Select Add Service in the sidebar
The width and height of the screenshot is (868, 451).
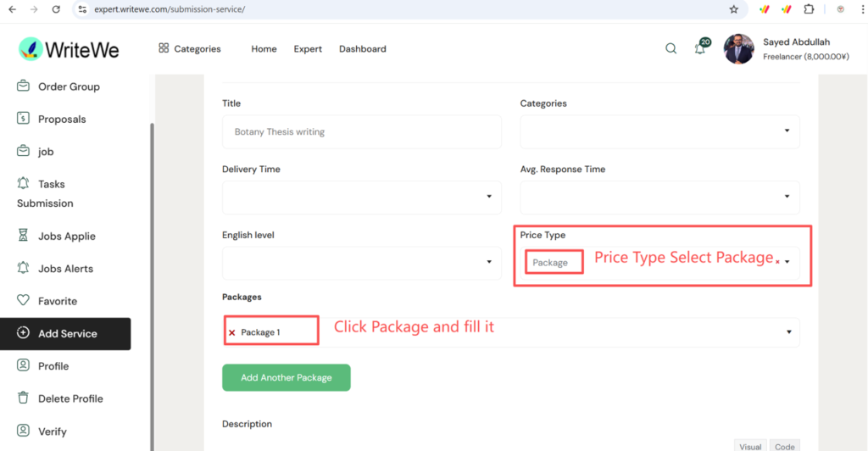pyautogui.click(x=66, y=333)
